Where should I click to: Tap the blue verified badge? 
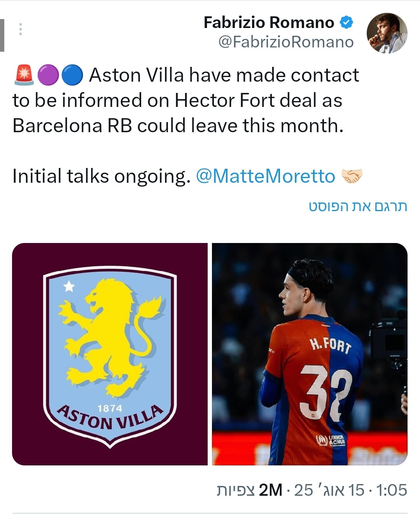point(346,23)
